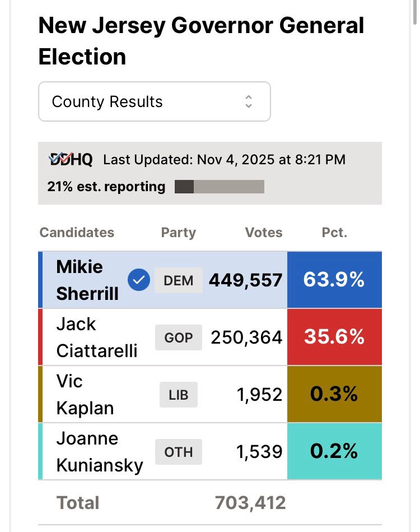Click the red 35.6% percentage swatch

(334, 337)
